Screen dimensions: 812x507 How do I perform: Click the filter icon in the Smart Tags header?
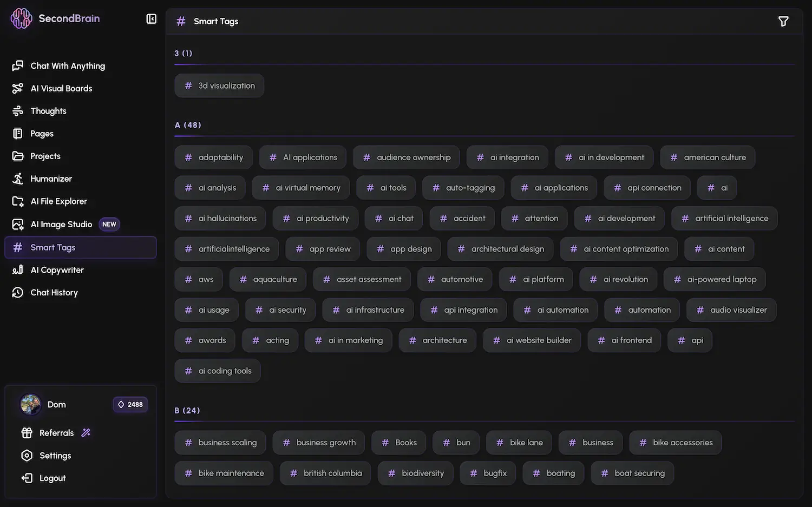tap(783, 21)
